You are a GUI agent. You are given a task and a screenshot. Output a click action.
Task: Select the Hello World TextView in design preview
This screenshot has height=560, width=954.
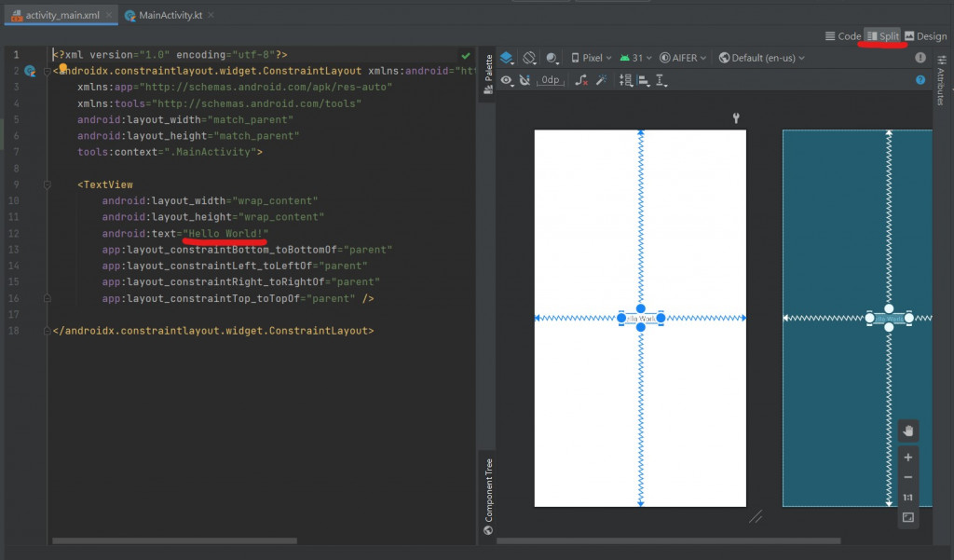tap(641, 319)
